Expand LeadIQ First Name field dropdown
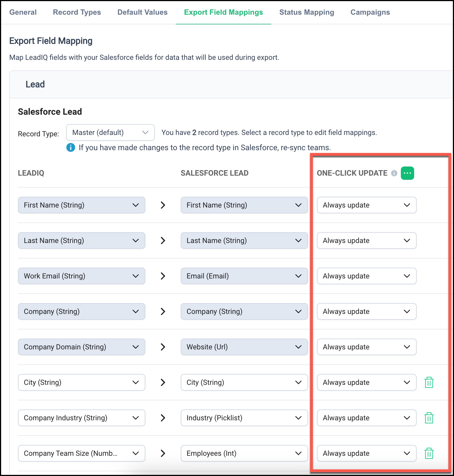 (x=81, y=205)
